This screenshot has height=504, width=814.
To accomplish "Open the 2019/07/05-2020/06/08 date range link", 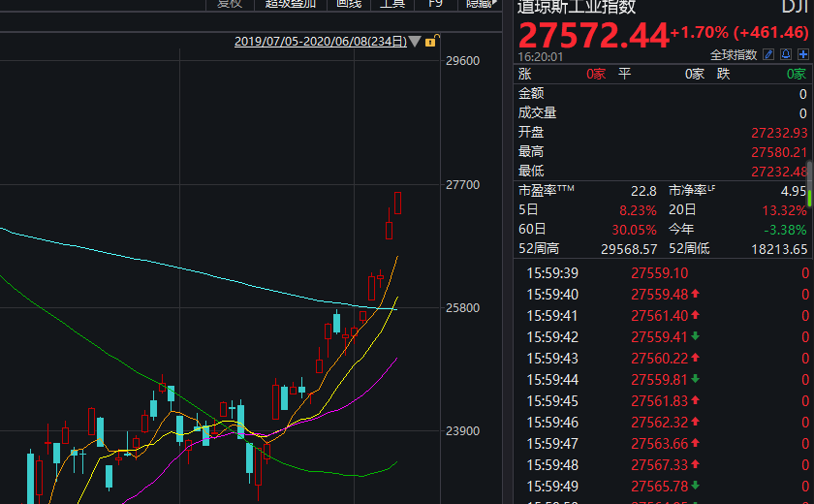I will click(x=321, y=41).
